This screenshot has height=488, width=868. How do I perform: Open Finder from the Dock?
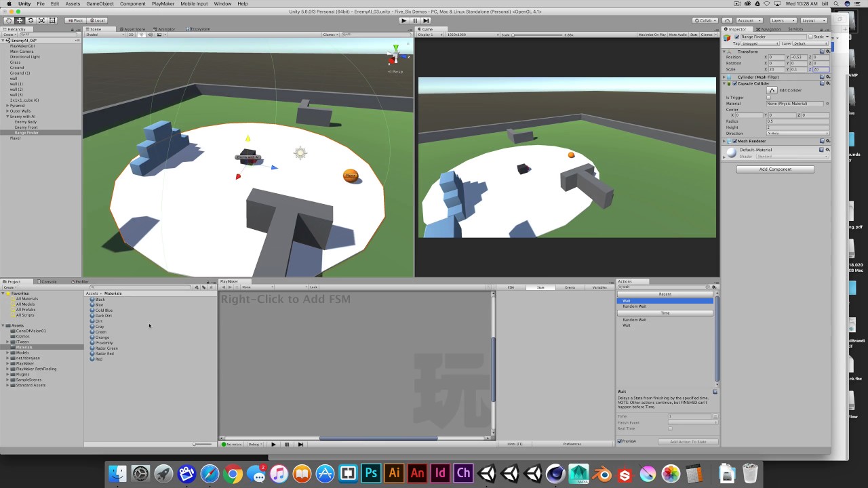[117, 474]
